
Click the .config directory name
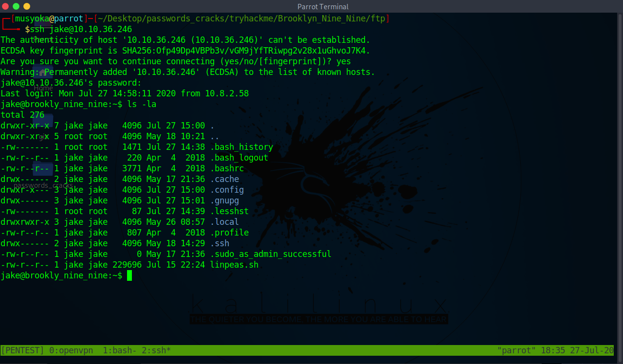[x=227, y=190]
